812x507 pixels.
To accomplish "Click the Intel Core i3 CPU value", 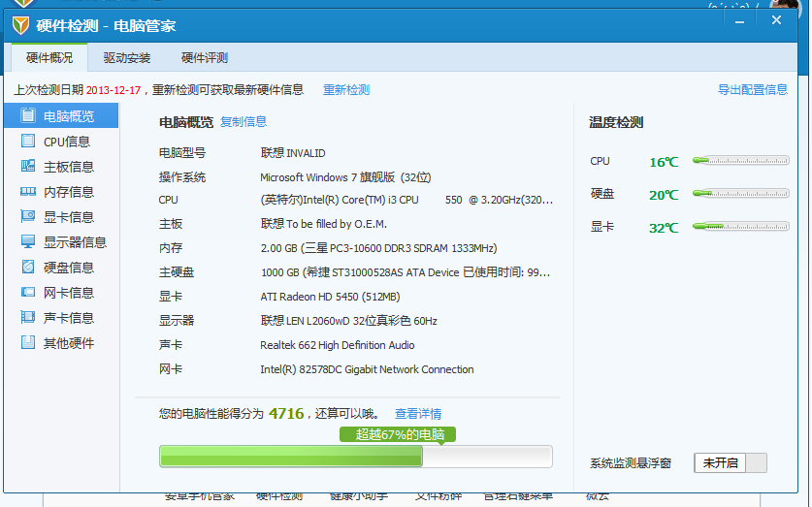I will point(406,200).
